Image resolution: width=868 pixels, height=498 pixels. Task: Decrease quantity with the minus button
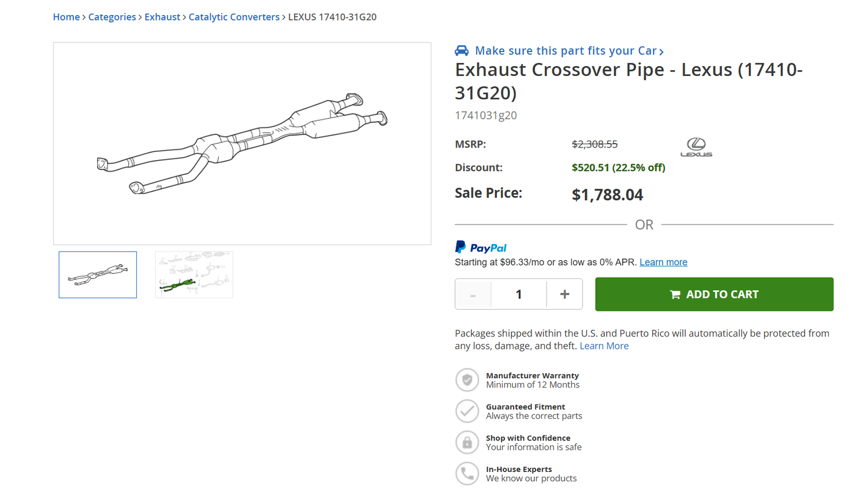[x=473, y=294]
